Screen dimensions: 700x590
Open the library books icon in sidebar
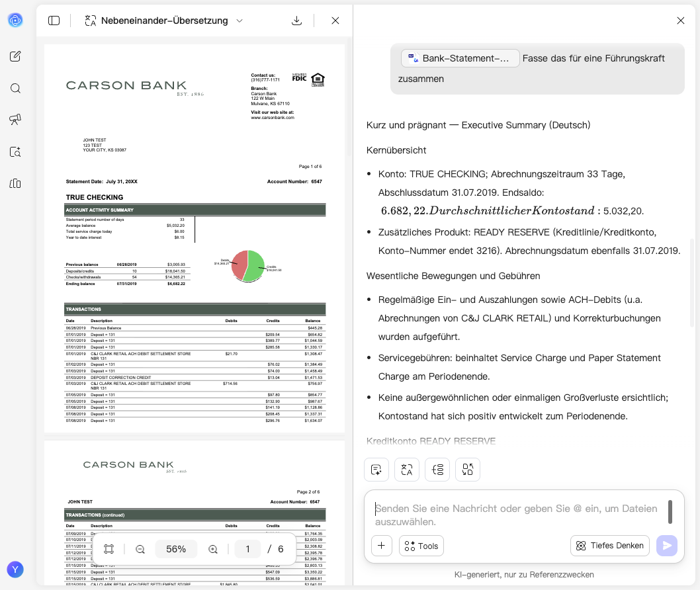tap(15, 183)
